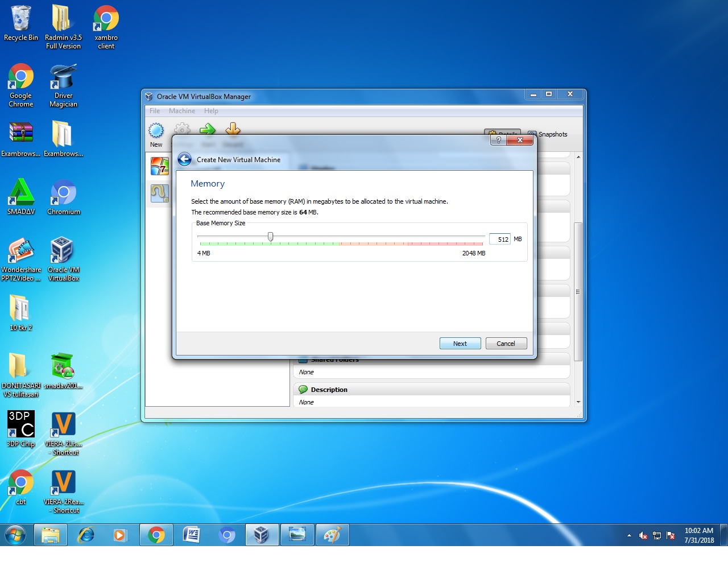Open the Help menu
The height and width of the screenshot is (570, 728).
click(x=211, y=111)
